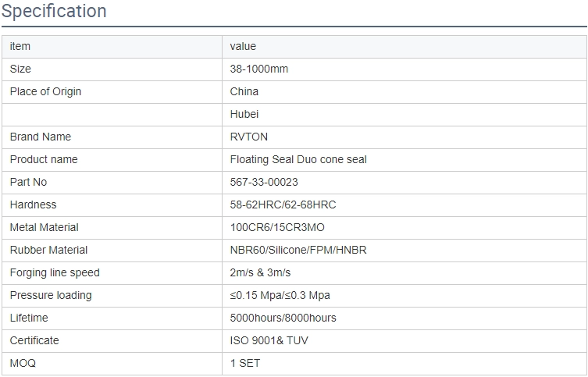Select the 1 SET MOQ value
Image resolution: width=588 pixels, height=377 pixels.
[x=245, y=363]
